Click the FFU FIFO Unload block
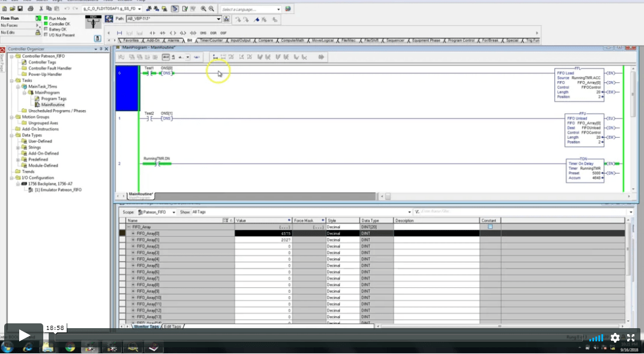Viewport: 644px width, 354px height. coord(584,130)
